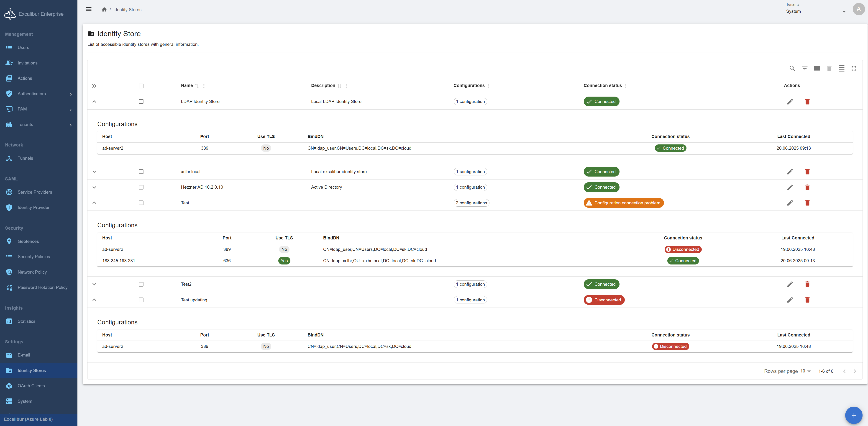Click the home breadcrumb icon
The width and height of the screenshot is (868, 426).
104,9
